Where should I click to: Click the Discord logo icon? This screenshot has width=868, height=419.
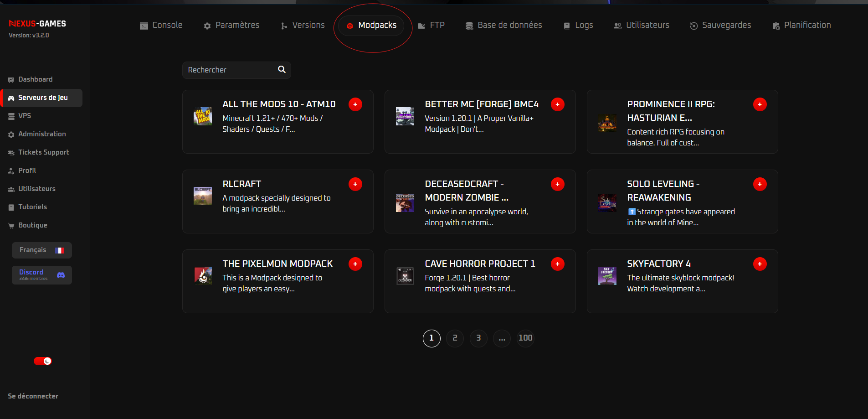pyautogui.click(x=61, y=275)
